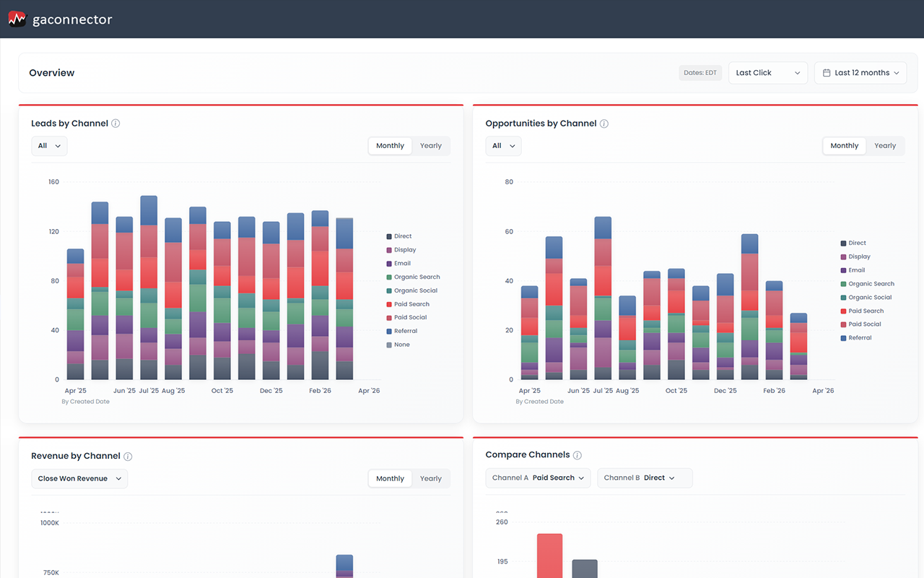The image size is (924, 578).
Task: Toggle Referral in Opportunities legend
Action: pos(856,338)
